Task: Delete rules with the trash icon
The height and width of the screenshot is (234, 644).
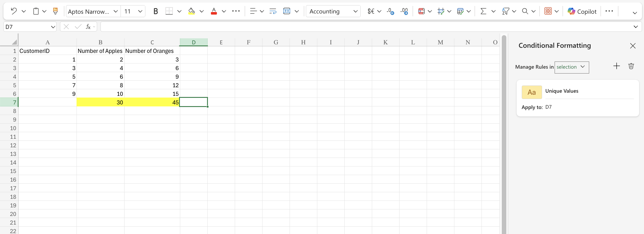Action: tap(631, 66)
